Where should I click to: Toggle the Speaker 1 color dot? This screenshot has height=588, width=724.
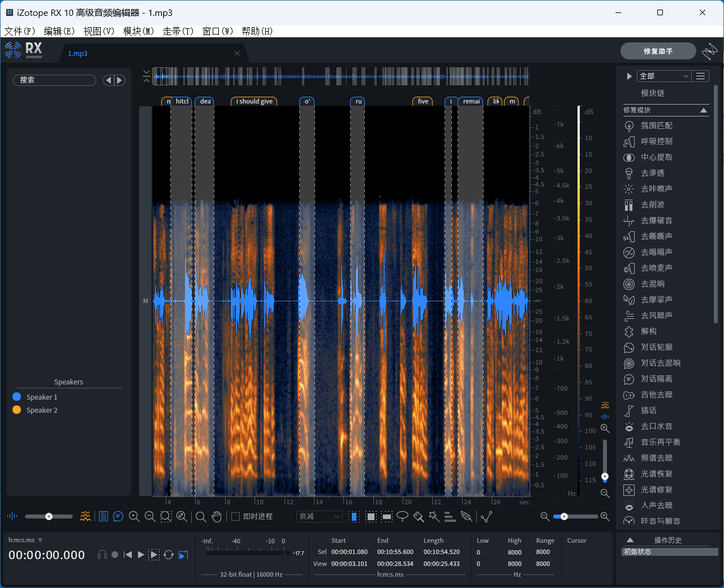pyautogui.click(x=16, y=397)
